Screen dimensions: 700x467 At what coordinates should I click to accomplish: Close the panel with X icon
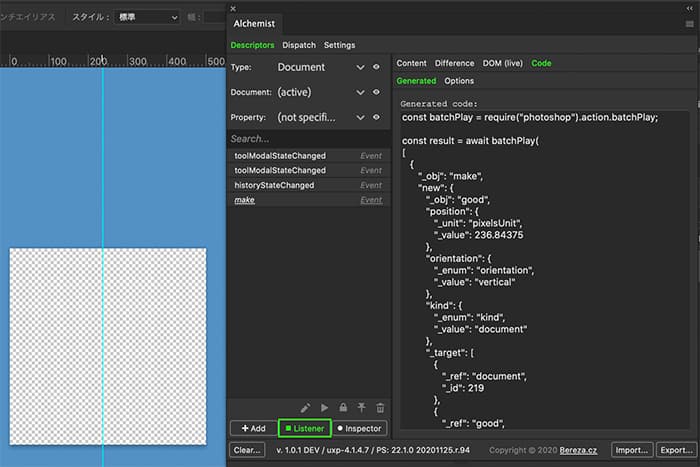(233, 7)
